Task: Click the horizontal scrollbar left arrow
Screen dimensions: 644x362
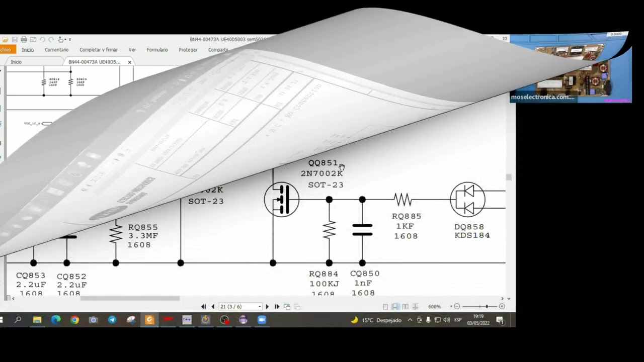Action: click(x=13, y=298)
